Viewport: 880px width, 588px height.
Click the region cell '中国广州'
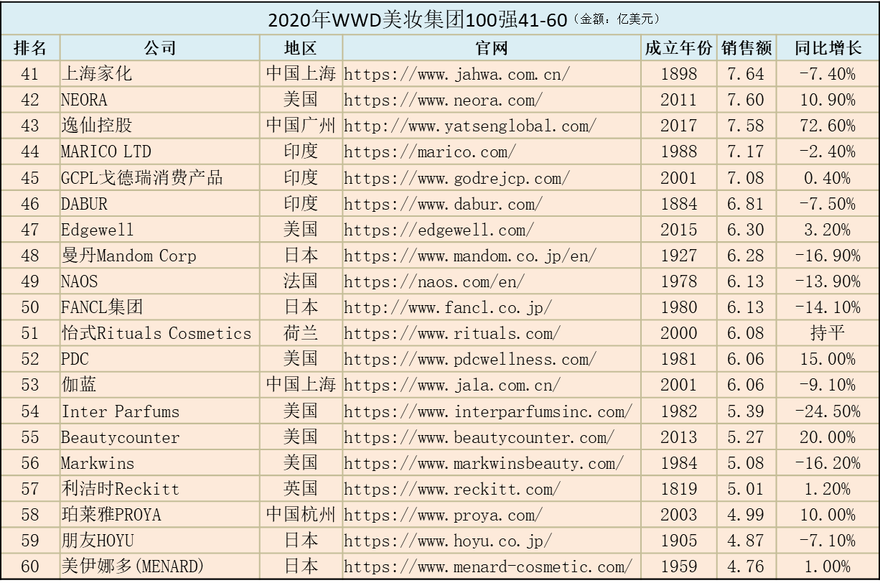301,125
